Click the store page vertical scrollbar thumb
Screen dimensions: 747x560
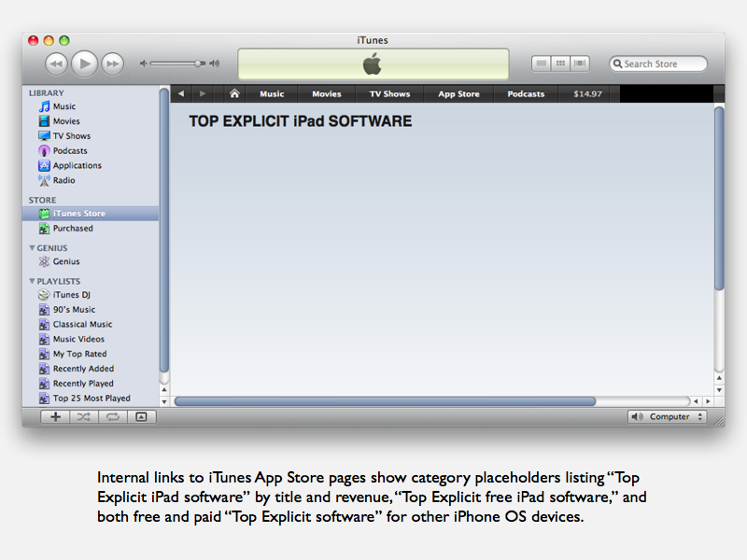(719, 198)
